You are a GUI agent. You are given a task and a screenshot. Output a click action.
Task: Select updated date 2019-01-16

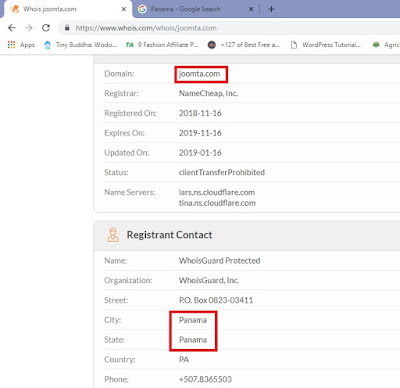coord(200,153)
